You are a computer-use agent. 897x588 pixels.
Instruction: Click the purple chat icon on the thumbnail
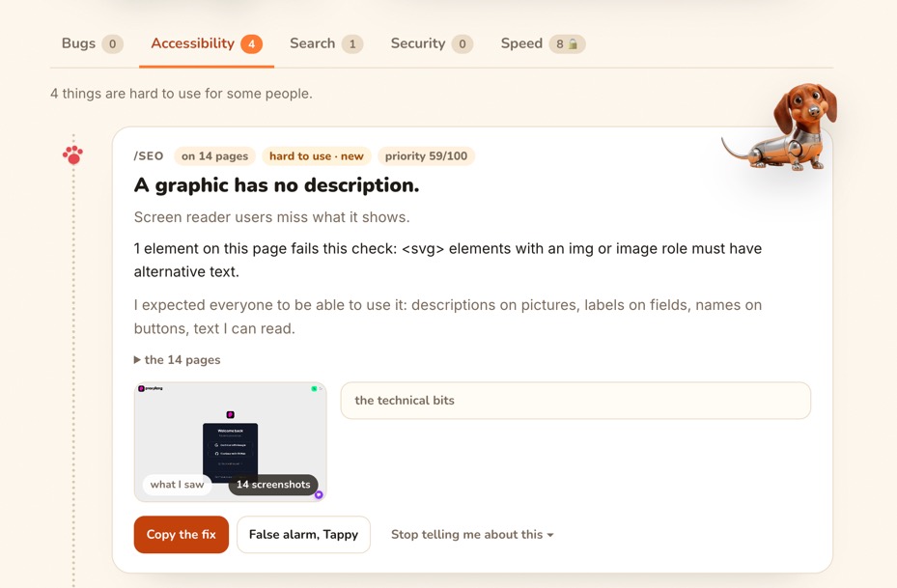319,494
